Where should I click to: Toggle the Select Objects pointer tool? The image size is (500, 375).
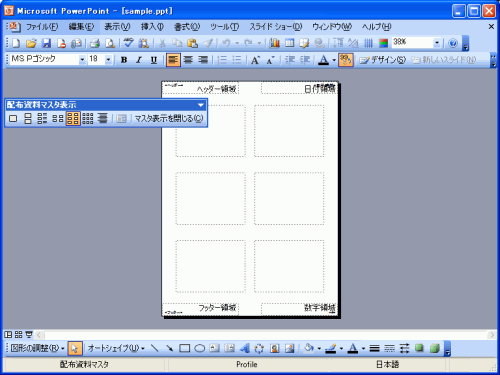tap(74, 348)
